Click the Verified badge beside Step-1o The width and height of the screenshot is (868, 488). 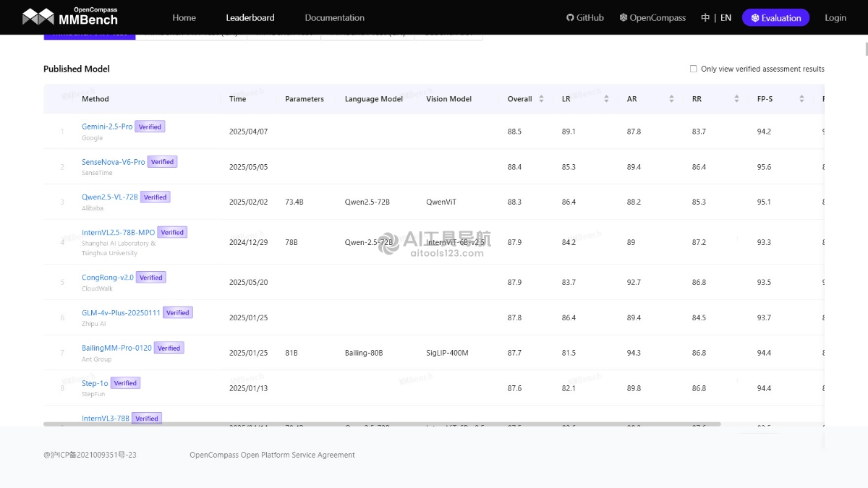click(125, 383)
